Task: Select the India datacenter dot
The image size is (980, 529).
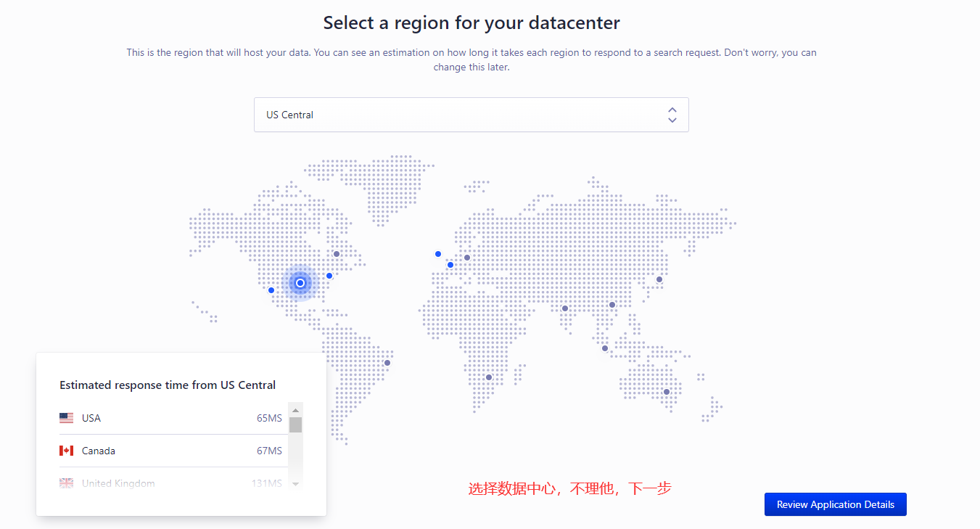Action: pos(565,308)
